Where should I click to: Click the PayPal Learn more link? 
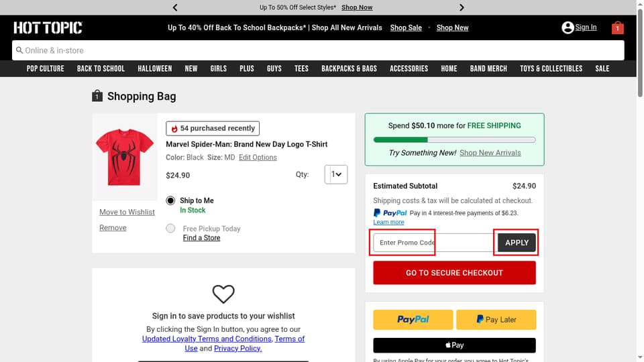[x=388, y=222]
